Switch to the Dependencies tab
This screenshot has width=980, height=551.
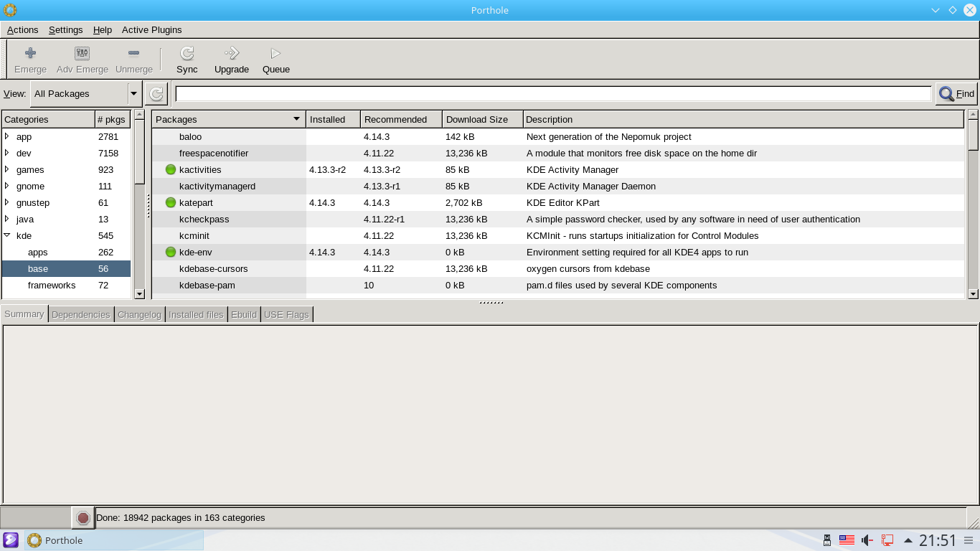pos(81,314)
